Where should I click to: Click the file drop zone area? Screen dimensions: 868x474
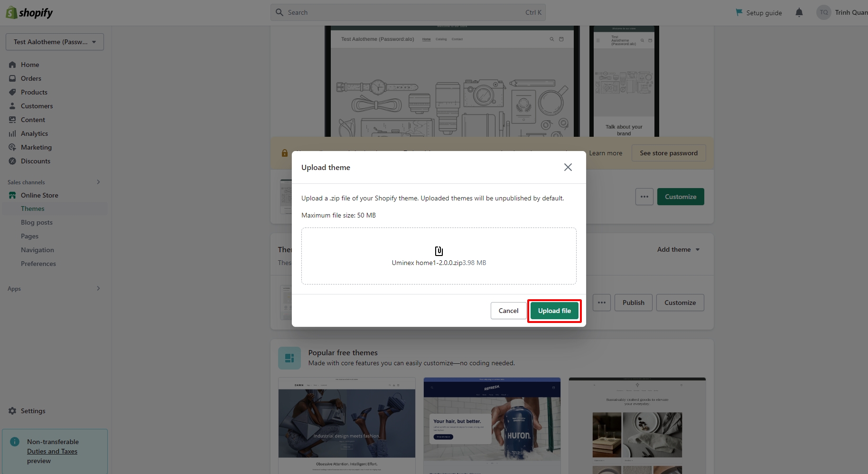(x=439, y=256)
